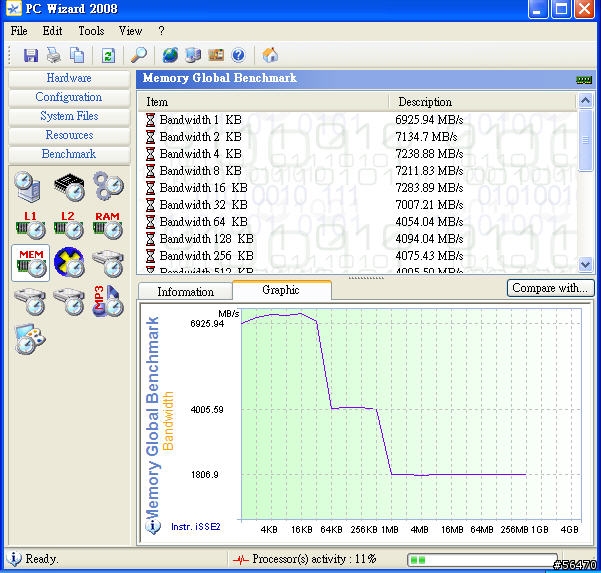Open the blue Help question icon
The image size is (601, 573).
[238, 55]
